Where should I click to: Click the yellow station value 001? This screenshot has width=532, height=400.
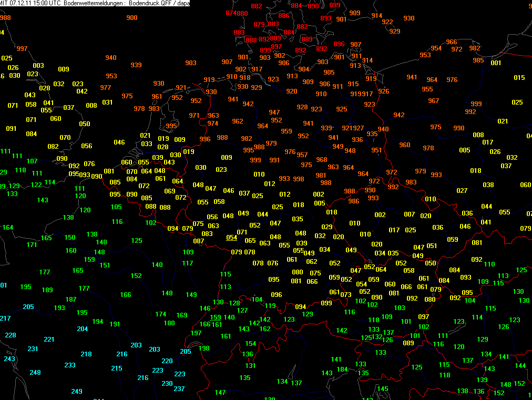pyautogui.click(x=496, y=63)
